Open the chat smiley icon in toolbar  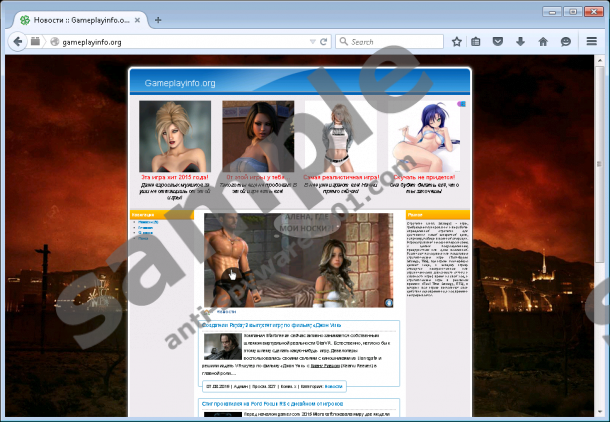click(x=565, y=42)
